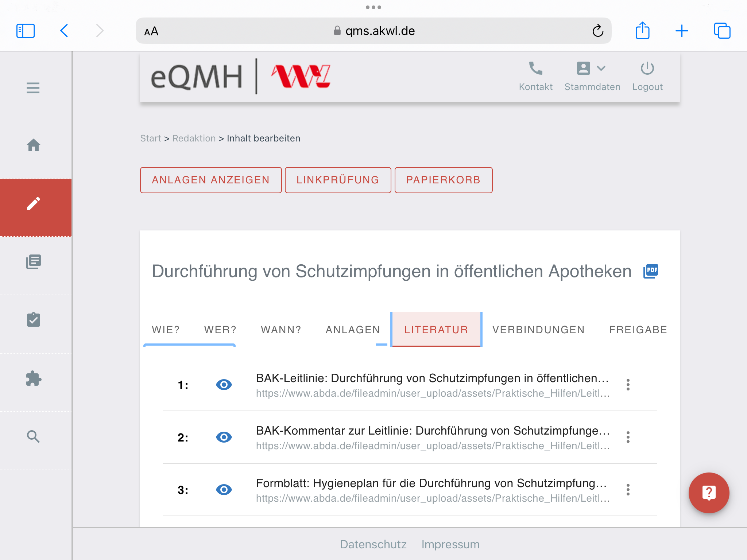Toggle eye visibility for entry 1
This screenshot has height=560, width=747.
224,385
